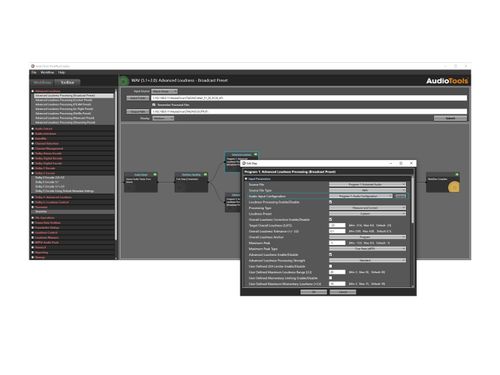This screenshot has width=500, height=375.
Task: Click the green status icon on the second workflow node
Action: point(205,174)
